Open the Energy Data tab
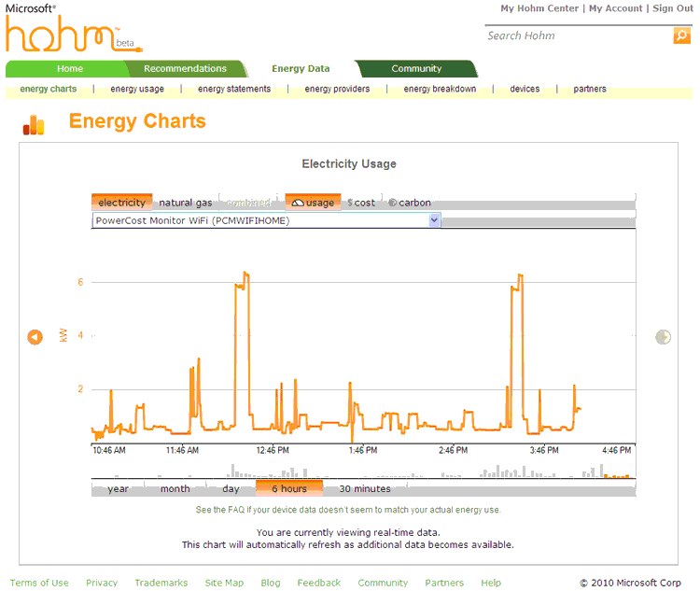 tap(301, 68)
